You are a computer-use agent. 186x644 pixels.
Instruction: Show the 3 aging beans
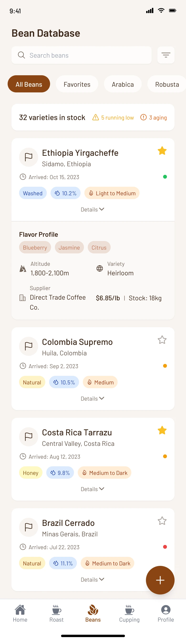click(154, 117)
